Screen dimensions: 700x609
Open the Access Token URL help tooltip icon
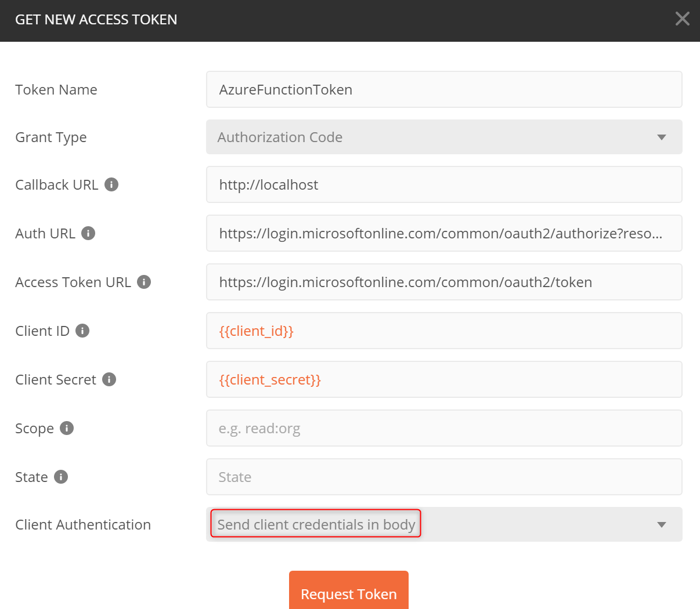[x=143, y=281]
